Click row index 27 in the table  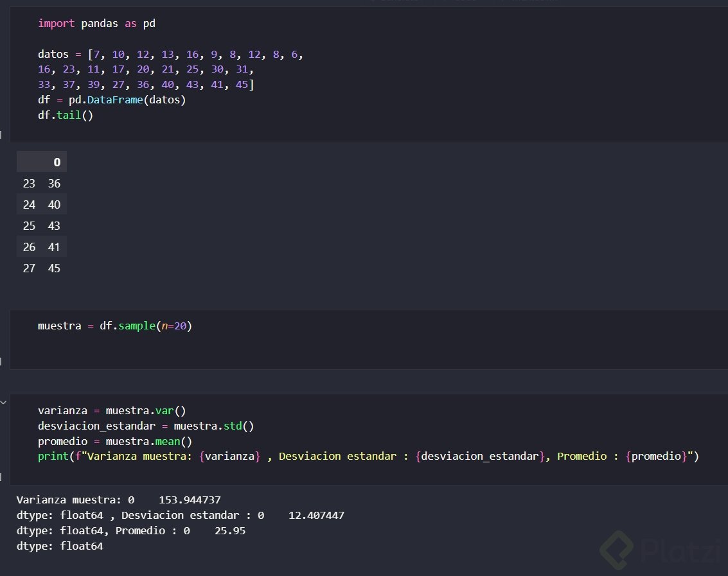click(30, 268)
